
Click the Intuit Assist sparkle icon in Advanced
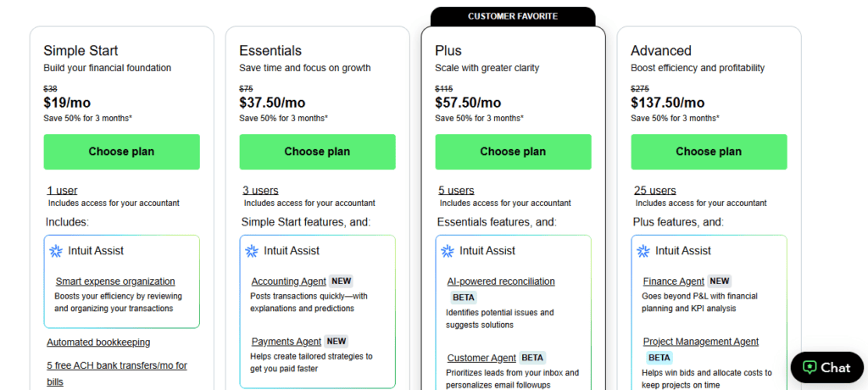[643, 251]
